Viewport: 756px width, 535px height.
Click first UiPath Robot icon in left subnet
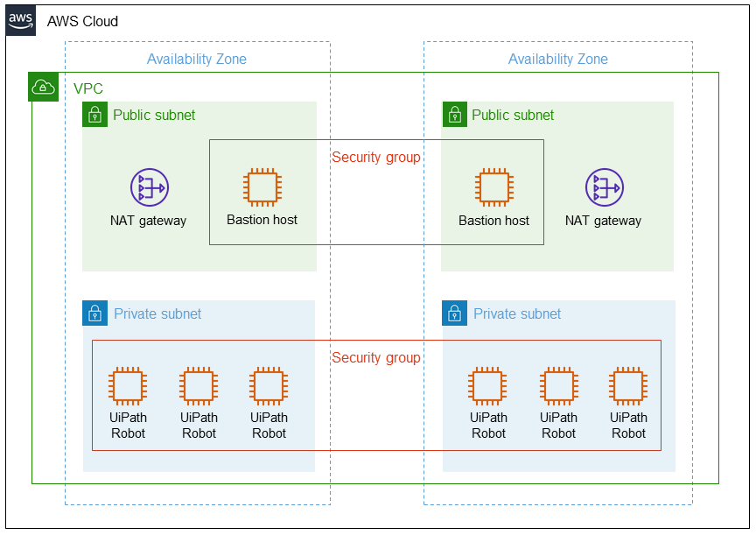128,386
